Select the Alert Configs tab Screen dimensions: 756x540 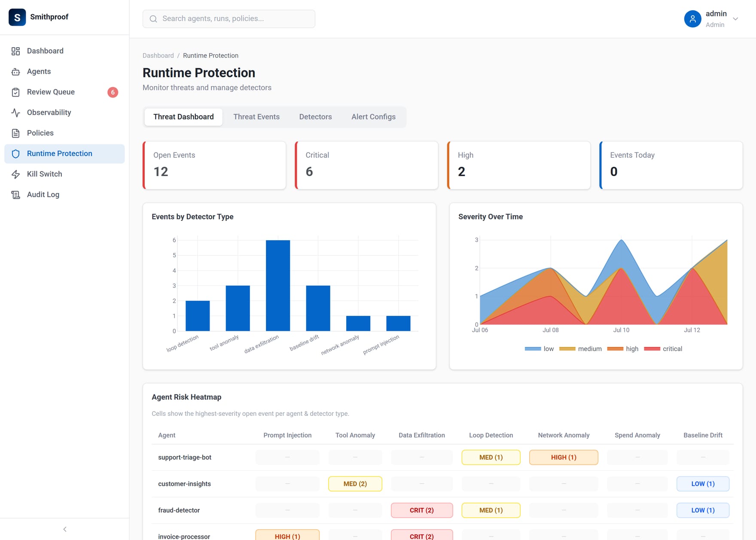coord(373,117)
